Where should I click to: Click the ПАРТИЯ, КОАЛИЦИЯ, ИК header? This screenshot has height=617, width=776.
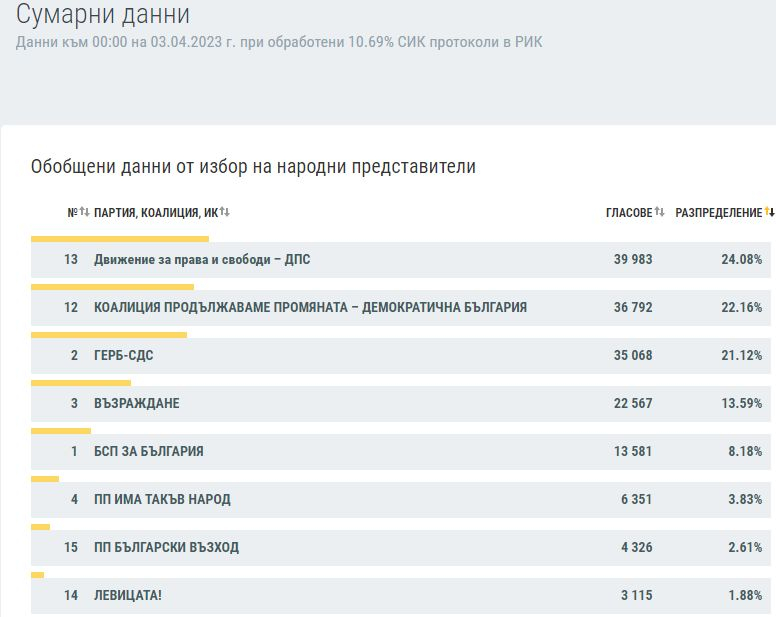click(x=156, y=213)
